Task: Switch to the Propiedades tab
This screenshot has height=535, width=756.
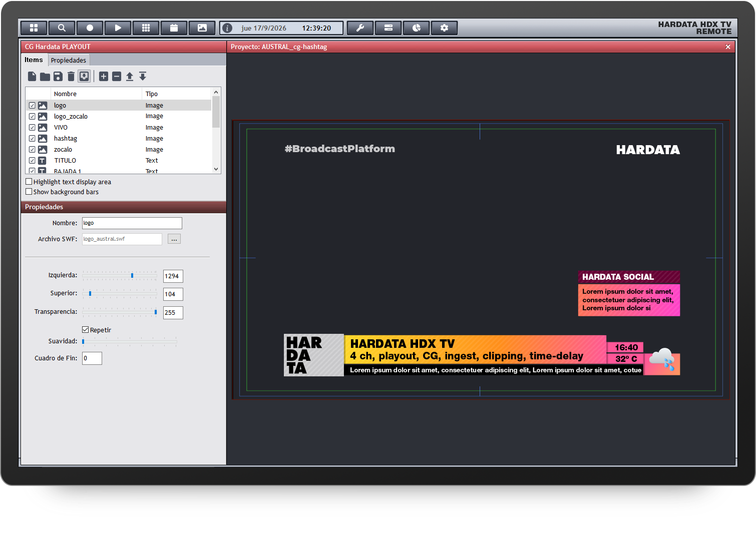Action: click(x=69, y=60)
